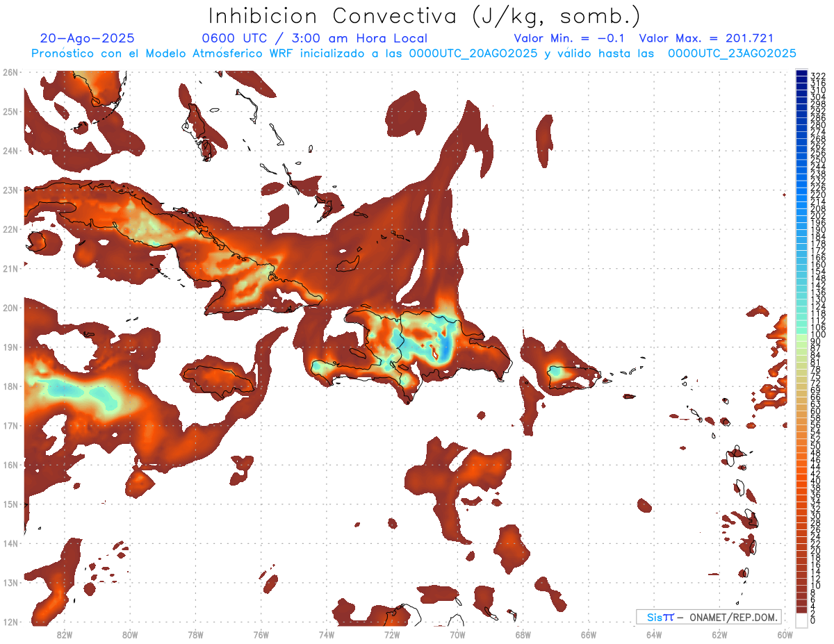
Task: Click the '60W' longitude label
Action: (785, 634)
